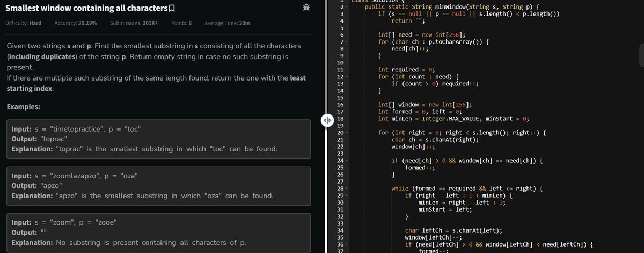Click 'int[] window = new int[256];' line
Image resolution: width=644 pixels, height=253 pixels.
coord(425,104)
